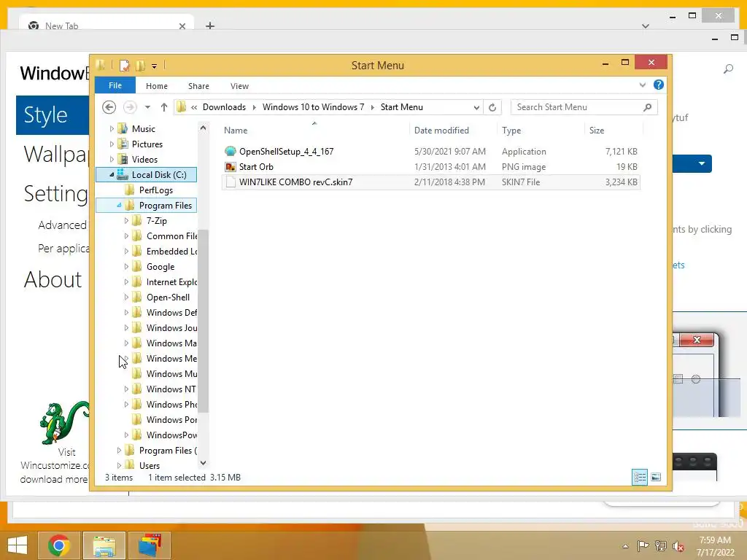Open a new Chrome tab with plus button

coord(210,26)
